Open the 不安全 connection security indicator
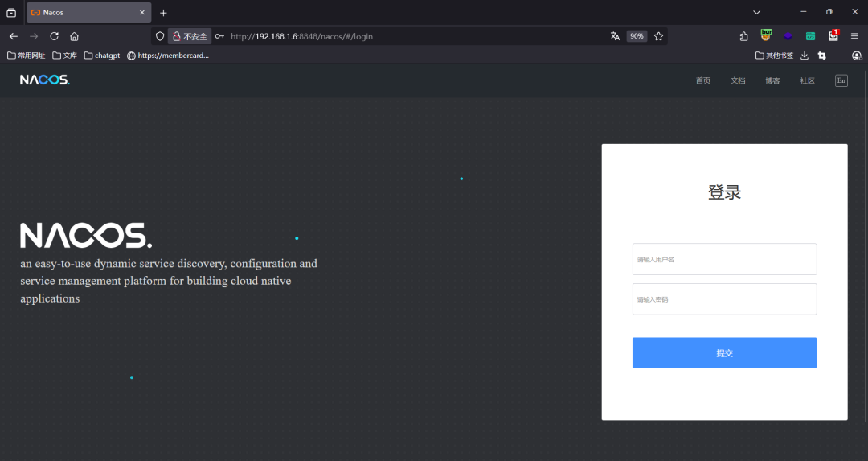 pos(190,36)
